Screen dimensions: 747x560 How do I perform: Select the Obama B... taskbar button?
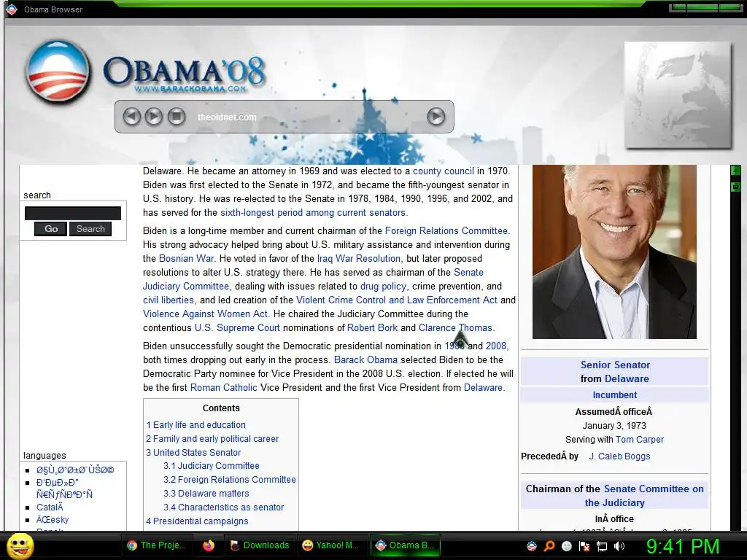(x=405, y=545)
